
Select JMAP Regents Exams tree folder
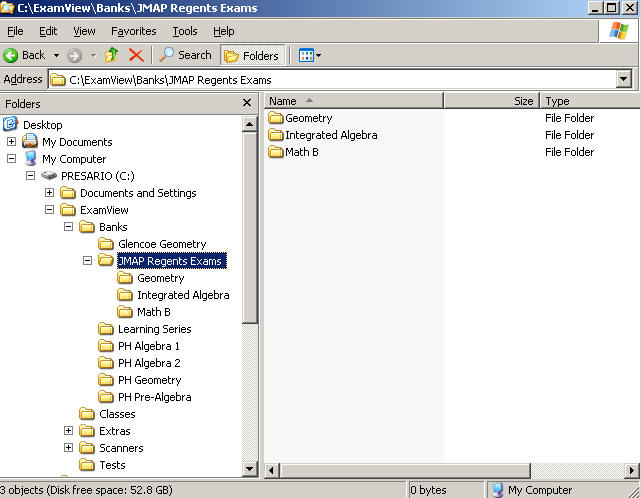pyautogui.click(x=171, y=261)
